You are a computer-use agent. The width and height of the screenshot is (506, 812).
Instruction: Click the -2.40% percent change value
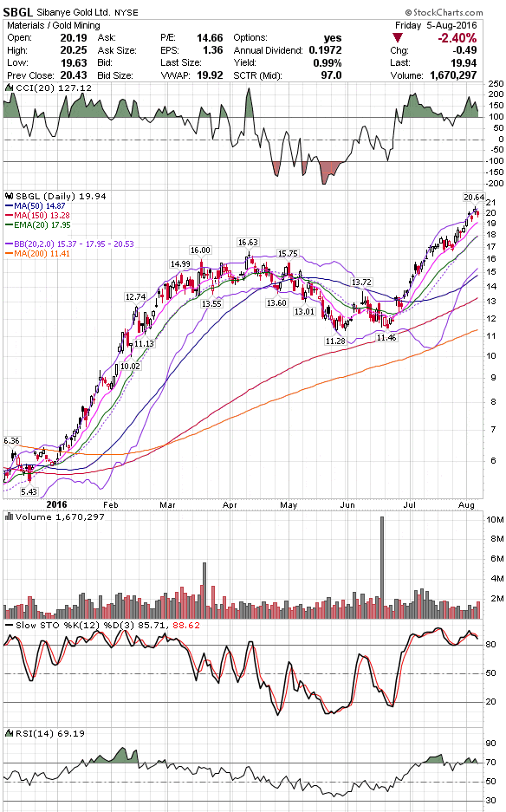point(457,38)
